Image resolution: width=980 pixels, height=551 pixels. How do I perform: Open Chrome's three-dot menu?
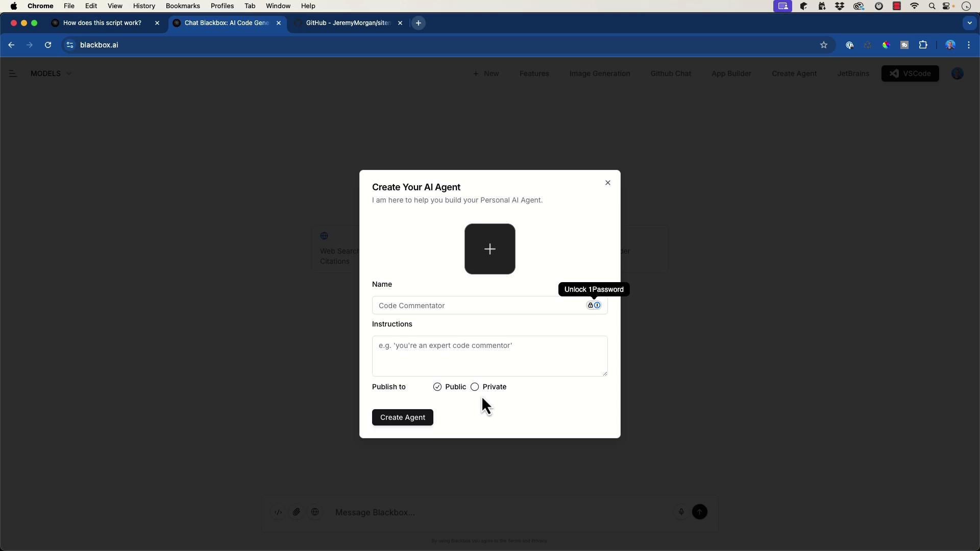tap(969, 45)
